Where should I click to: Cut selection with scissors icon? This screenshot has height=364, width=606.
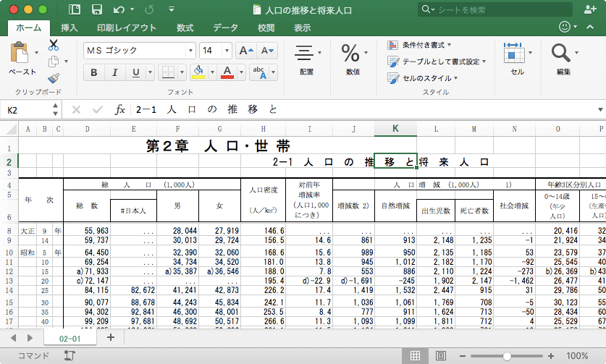click(54, 45)
